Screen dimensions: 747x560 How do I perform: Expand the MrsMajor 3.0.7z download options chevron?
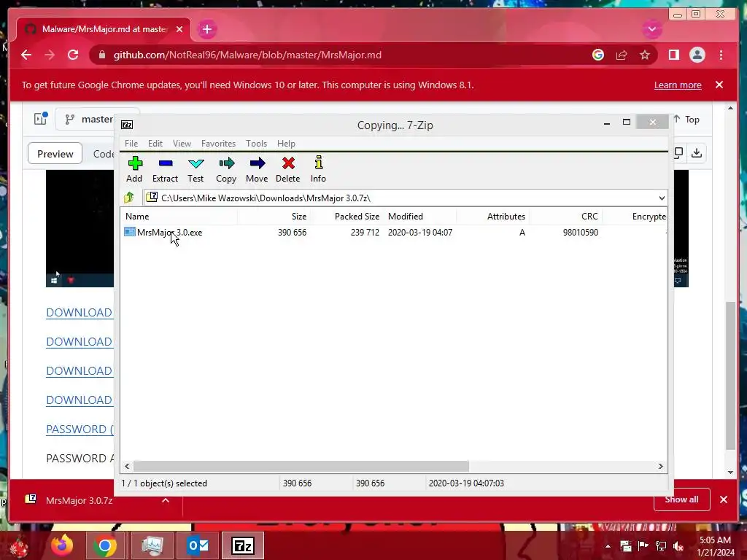pyautogui.click(x=166, y=500)
